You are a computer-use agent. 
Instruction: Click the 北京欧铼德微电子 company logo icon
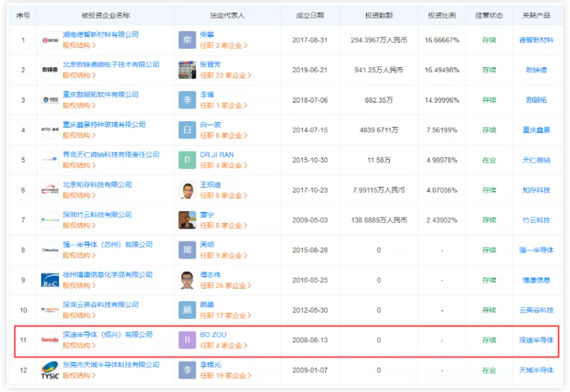pos(50,70)
